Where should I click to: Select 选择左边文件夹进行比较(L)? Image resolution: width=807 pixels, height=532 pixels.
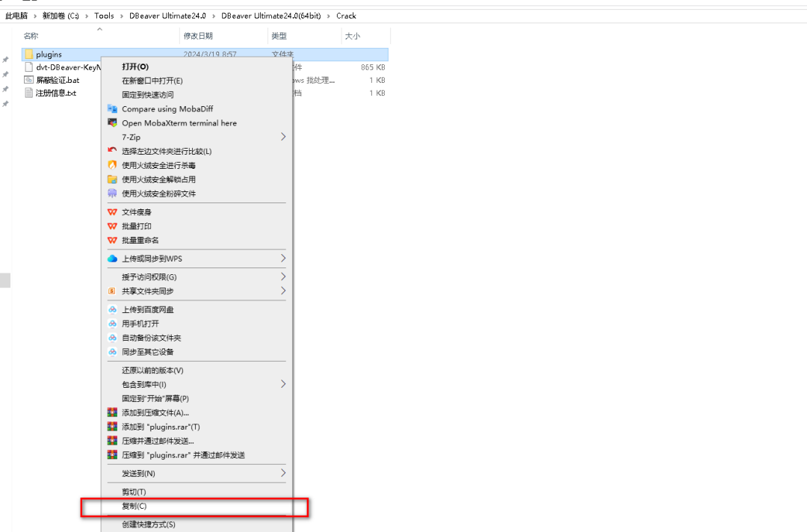(x=196, y=151)
